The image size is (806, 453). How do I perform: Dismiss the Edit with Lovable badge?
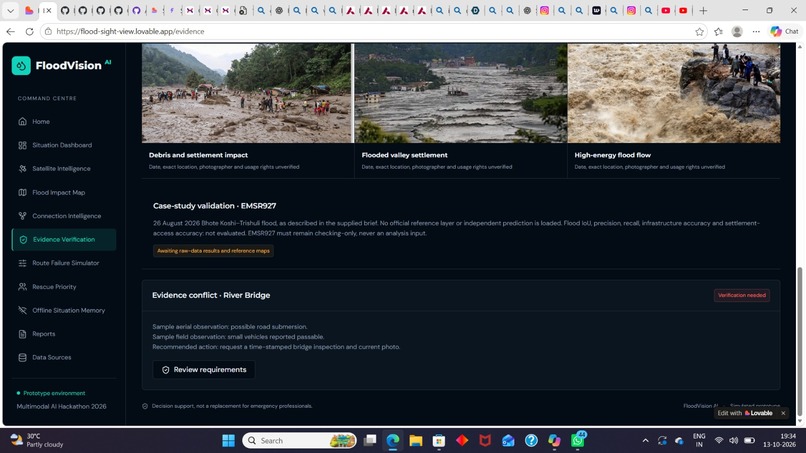(783, 413)
